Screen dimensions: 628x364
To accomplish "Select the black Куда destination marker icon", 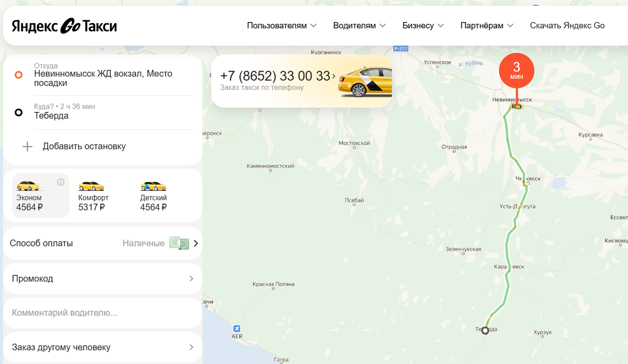I will [x=19, y=112].
